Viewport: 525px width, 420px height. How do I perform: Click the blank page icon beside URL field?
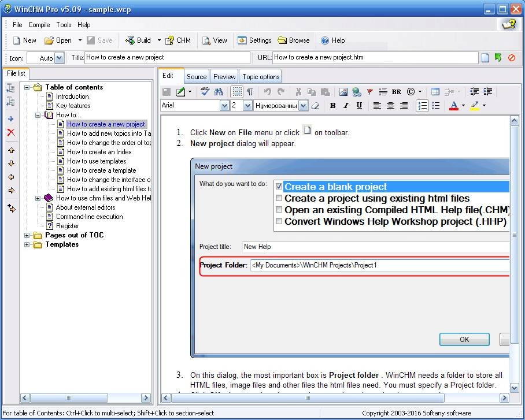485,58
